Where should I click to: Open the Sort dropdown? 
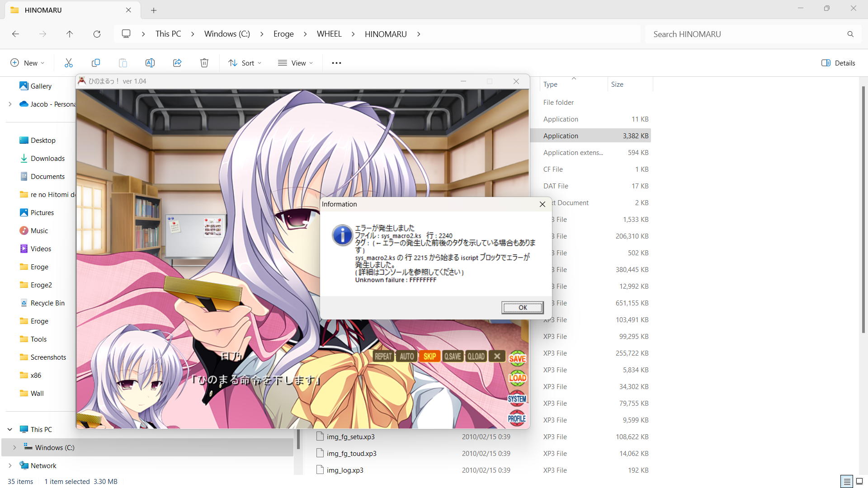click(x=245, y=63)
